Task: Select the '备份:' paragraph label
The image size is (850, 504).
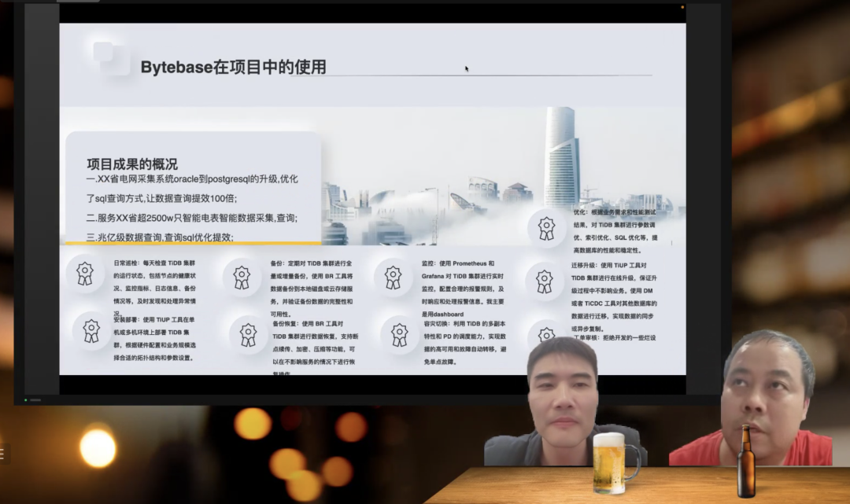Action: [278, 263]
